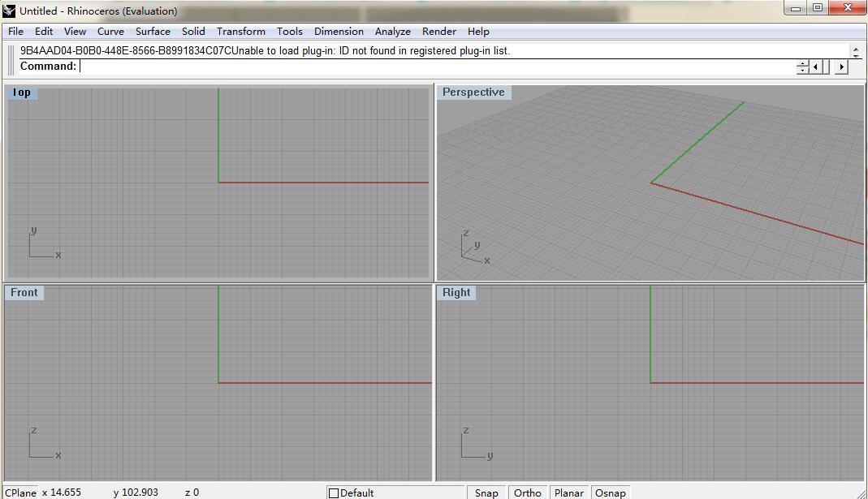Close the Rhinoceros window
Image resolution: width=868 pixels, height=499 pixels.
tap(847, 8)
